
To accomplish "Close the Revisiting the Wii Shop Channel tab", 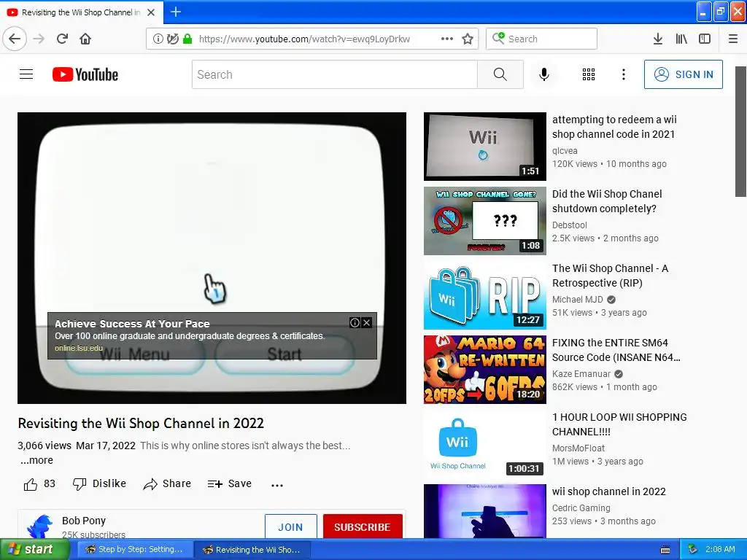I will click(151, 12).
